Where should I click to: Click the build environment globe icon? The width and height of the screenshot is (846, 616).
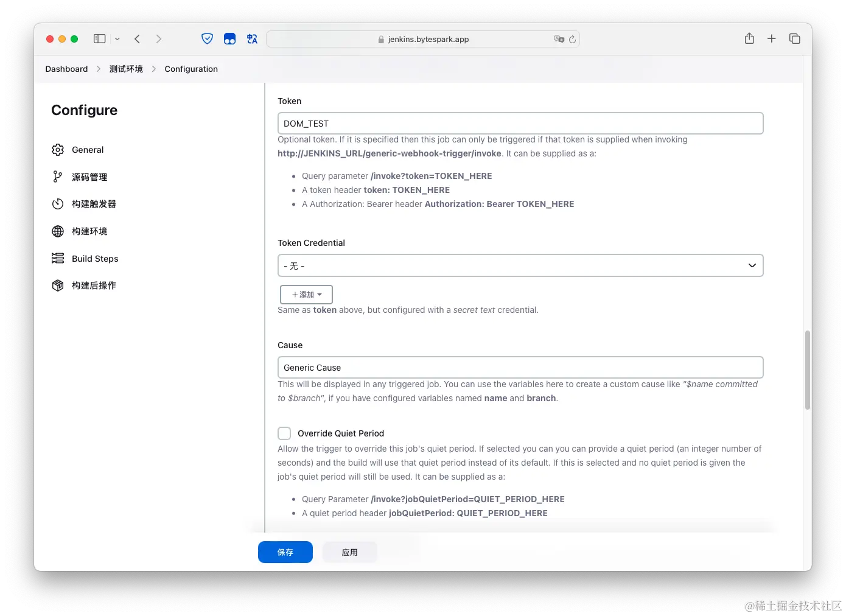[x=58, y=231]
